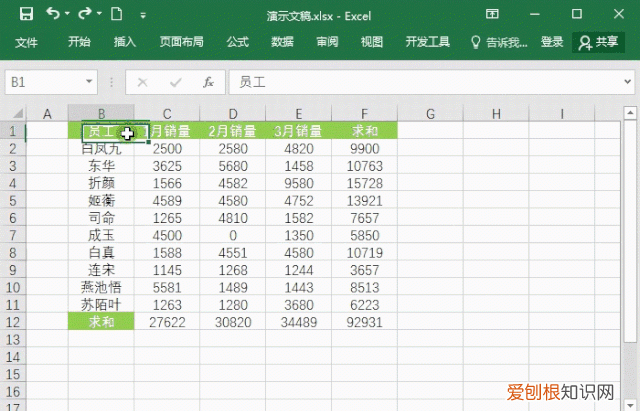
Task: Open the 审阅 ribbon tab
Action: coord(327,42)
